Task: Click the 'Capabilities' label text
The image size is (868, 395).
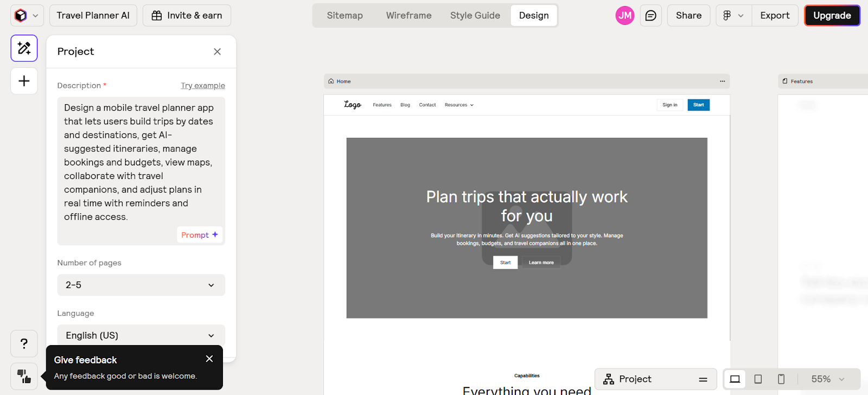Action: coord(527,375)
